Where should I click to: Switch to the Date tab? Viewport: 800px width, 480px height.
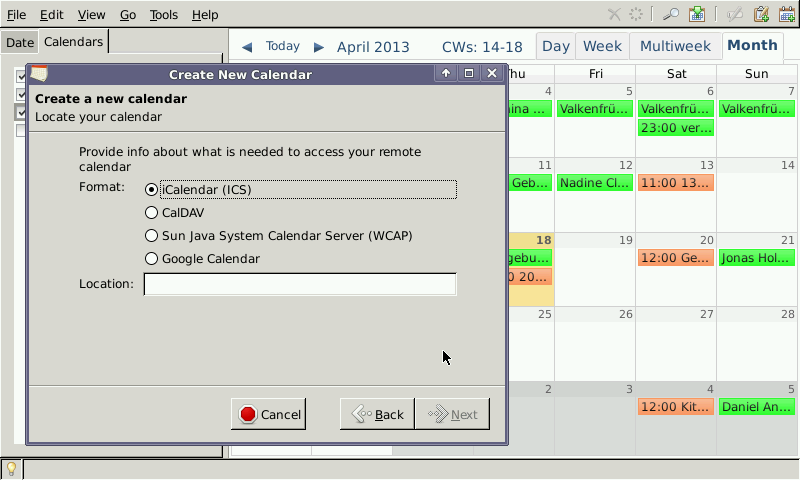tap(19, 42)
